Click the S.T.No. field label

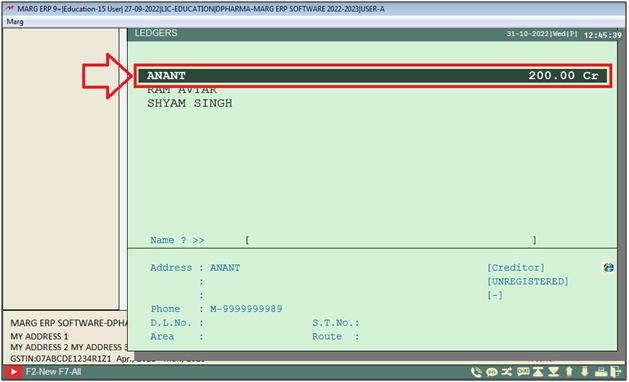pos(335,323)
